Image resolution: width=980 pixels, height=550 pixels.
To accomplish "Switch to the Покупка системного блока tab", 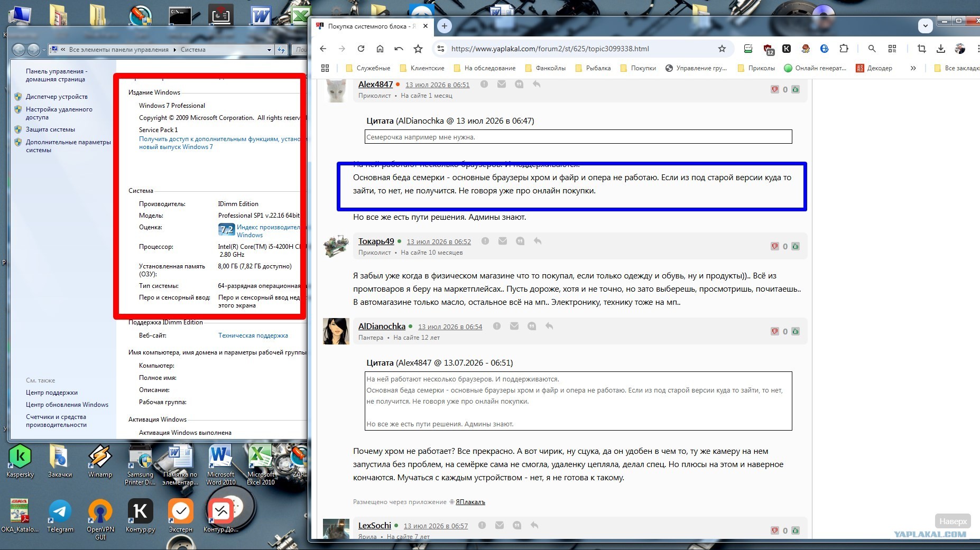I will [373, 26].
